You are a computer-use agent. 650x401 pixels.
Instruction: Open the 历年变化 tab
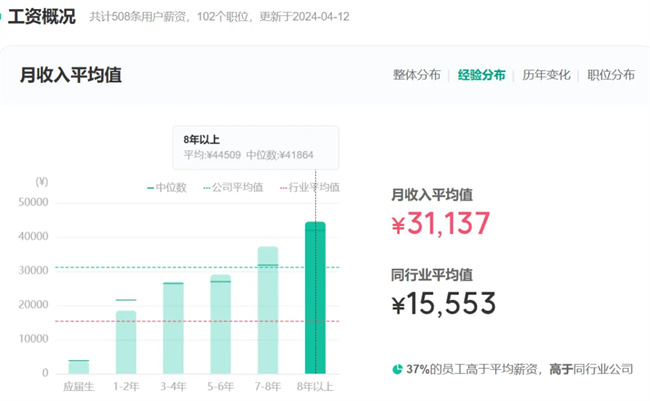(x=546, y=75)
